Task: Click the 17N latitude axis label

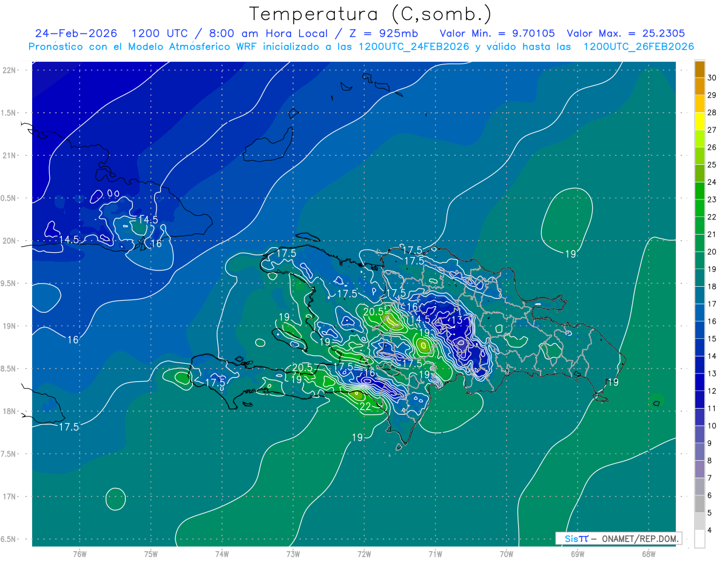Action: (9, 497)
